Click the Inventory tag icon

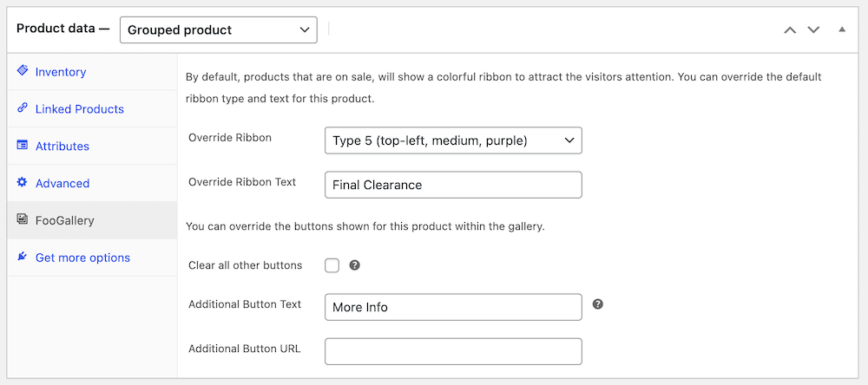tap(23, 71)
